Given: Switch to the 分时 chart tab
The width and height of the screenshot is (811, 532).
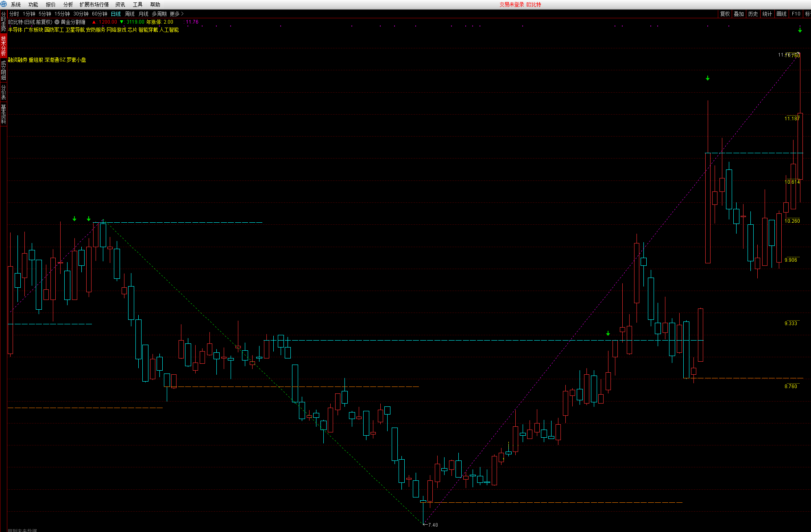Looking at the screenshot, I should pyautogui.click(x=14, y=14).
